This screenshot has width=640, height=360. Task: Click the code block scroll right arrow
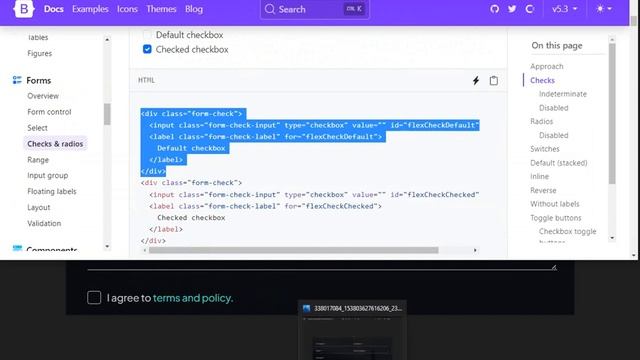point(475,250)
